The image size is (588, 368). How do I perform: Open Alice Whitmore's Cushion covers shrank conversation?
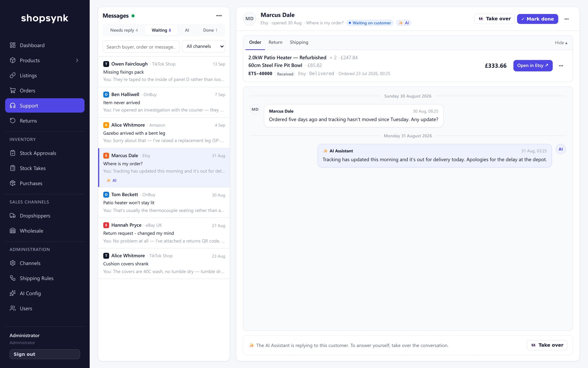point(164,263)
